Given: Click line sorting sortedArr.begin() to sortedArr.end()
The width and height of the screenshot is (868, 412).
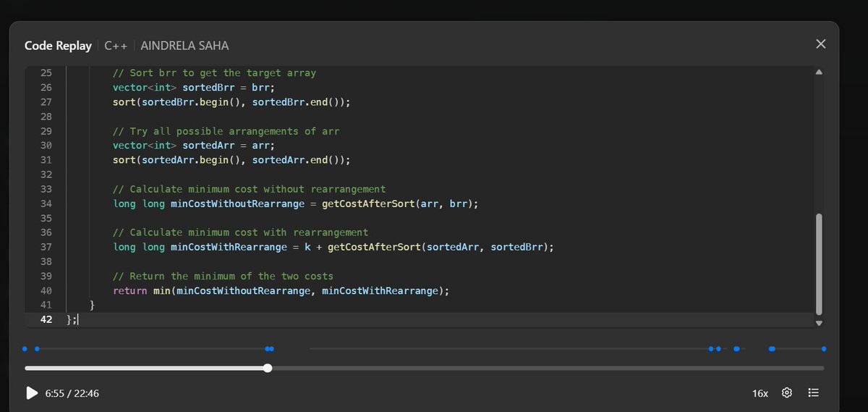Looking at the screenshot, I should click(231, 160).
